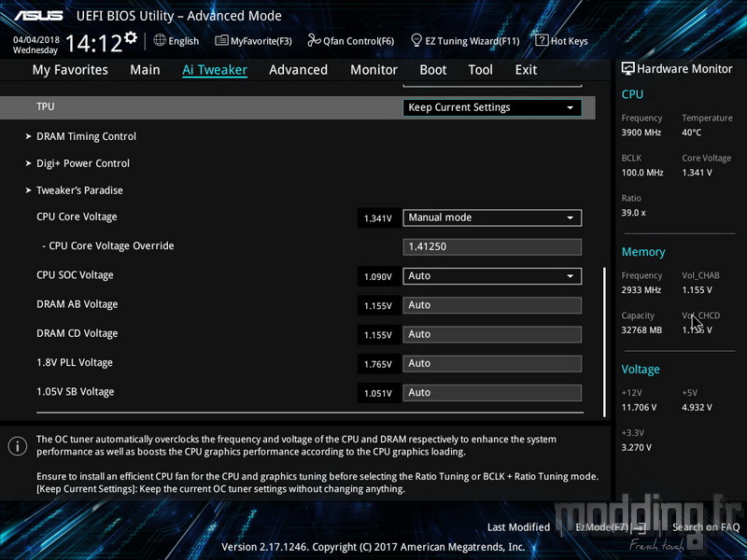Click the ASUS logo

tap(38, 16)
